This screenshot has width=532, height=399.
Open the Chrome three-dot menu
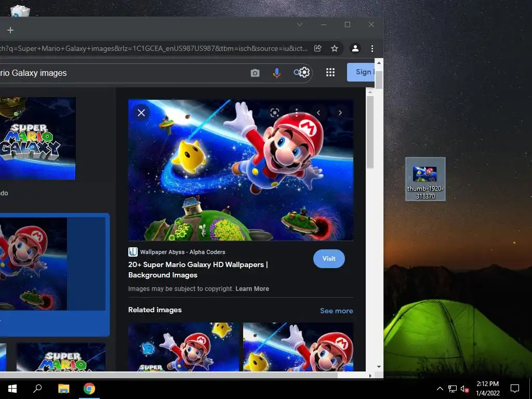(x=372, y=48)
